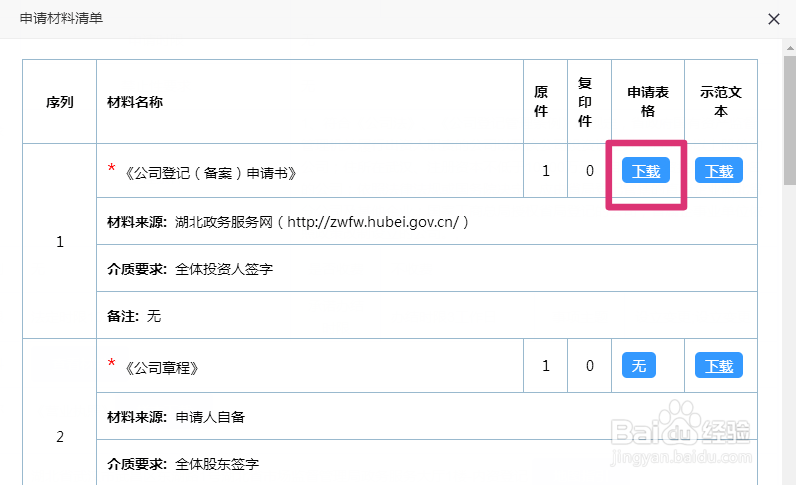Click the 复印件 column header
The image size is (796, 485).
coord(588,102)
